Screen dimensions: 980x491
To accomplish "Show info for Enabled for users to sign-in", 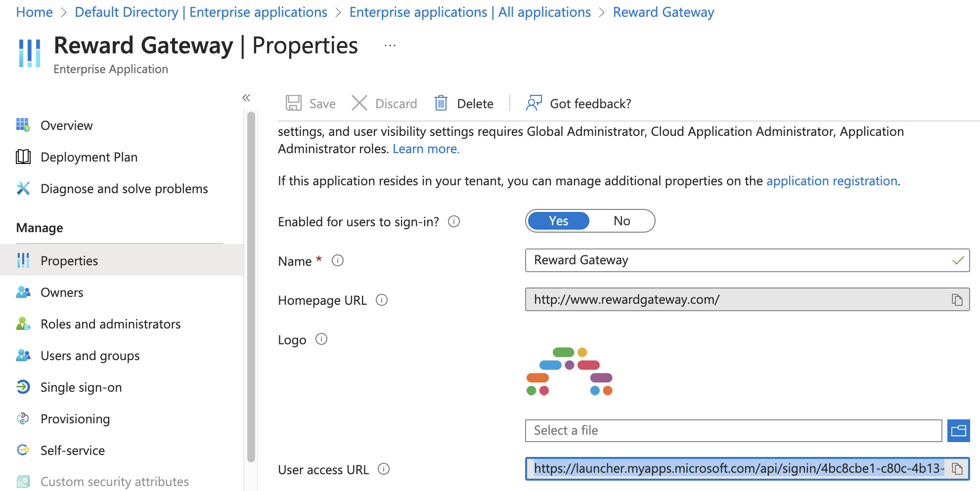I will pos(454,221).
